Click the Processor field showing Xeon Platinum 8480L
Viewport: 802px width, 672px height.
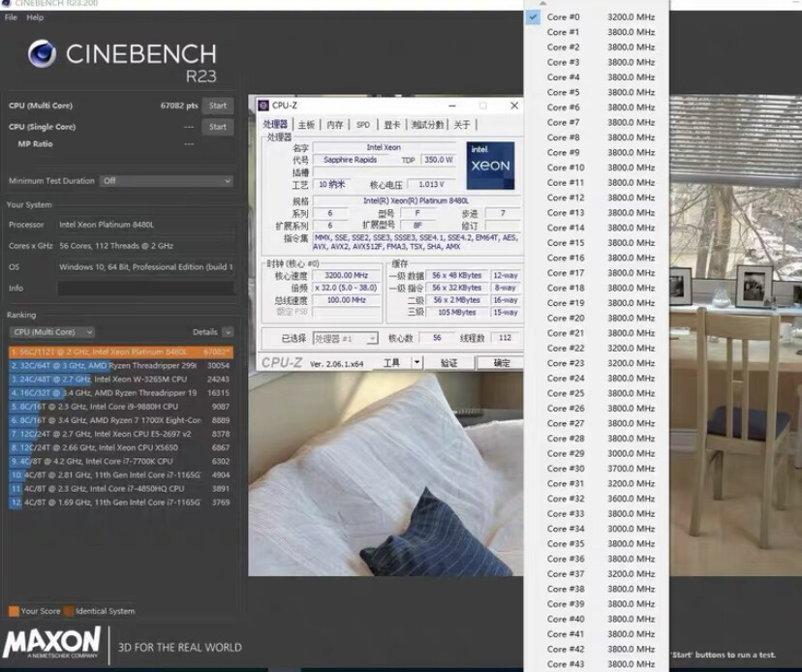pyautogui.click(x=145, y=225)
